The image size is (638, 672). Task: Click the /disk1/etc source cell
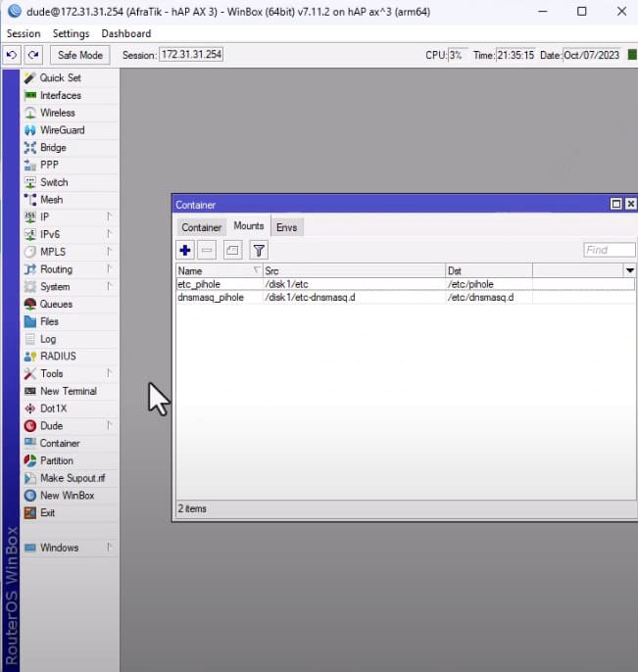pos(286,284)
